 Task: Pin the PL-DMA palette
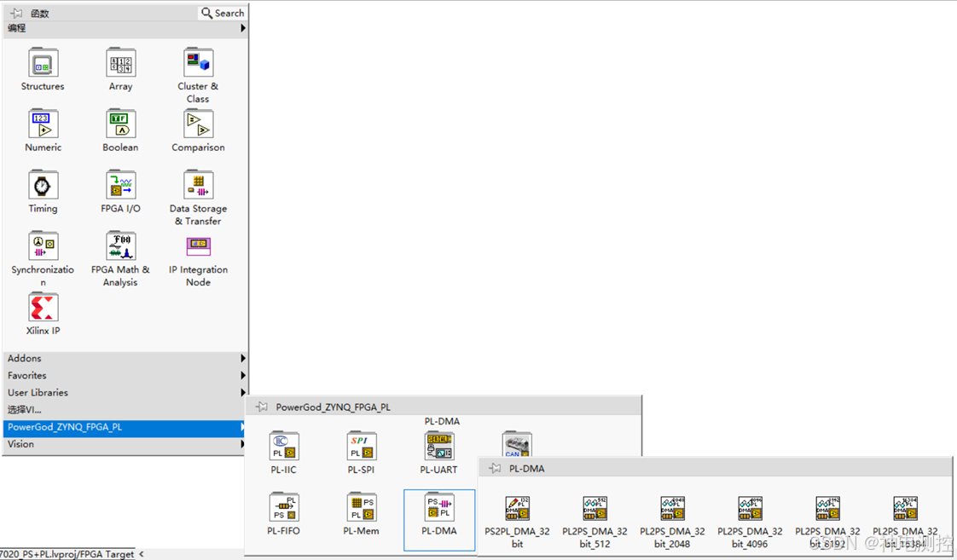click(x=495, y=469)
